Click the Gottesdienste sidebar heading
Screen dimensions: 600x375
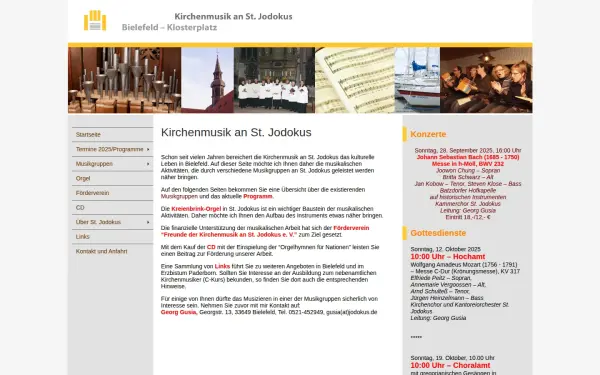(x=438, y=233)
